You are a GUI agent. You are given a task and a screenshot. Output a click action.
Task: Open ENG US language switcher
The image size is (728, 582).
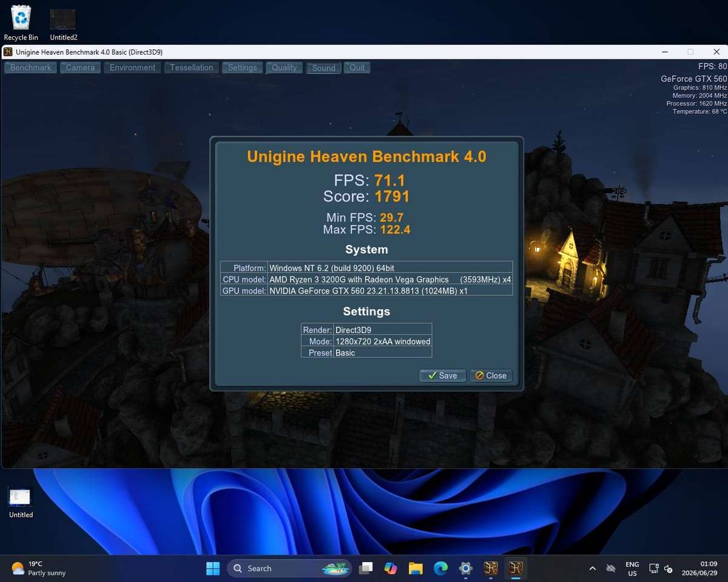tap(632, 569)
